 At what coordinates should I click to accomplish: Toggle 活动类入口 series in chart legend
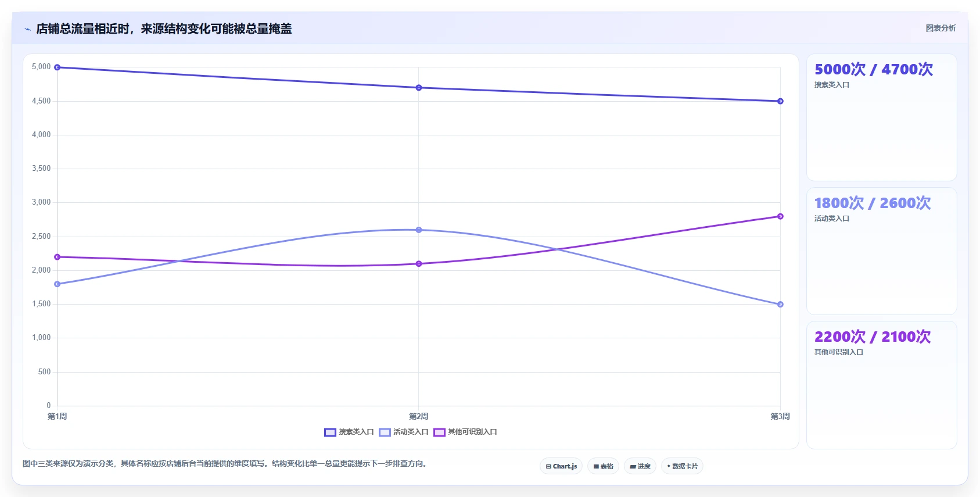pyautogui.click(x=404, y=432)
